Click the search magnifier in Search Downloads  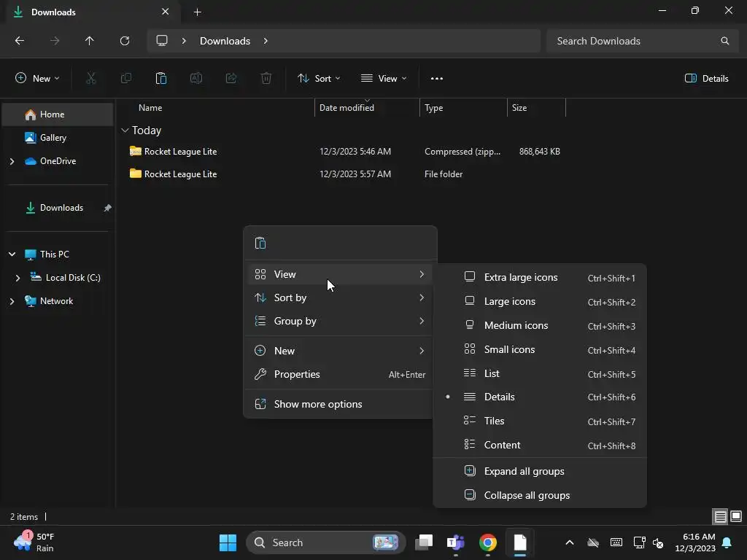(x=724, y=41)
